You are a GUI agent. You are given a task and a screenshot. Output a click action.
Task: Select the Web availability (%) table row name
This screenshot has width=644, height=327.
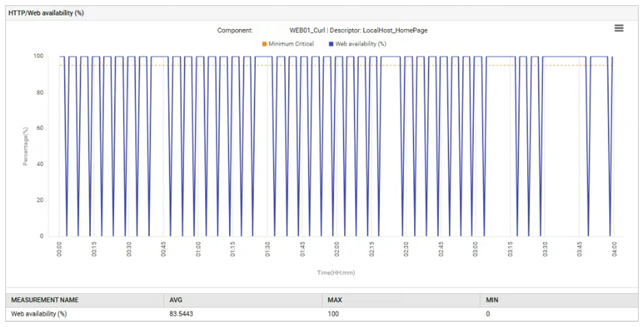point(40,314)
